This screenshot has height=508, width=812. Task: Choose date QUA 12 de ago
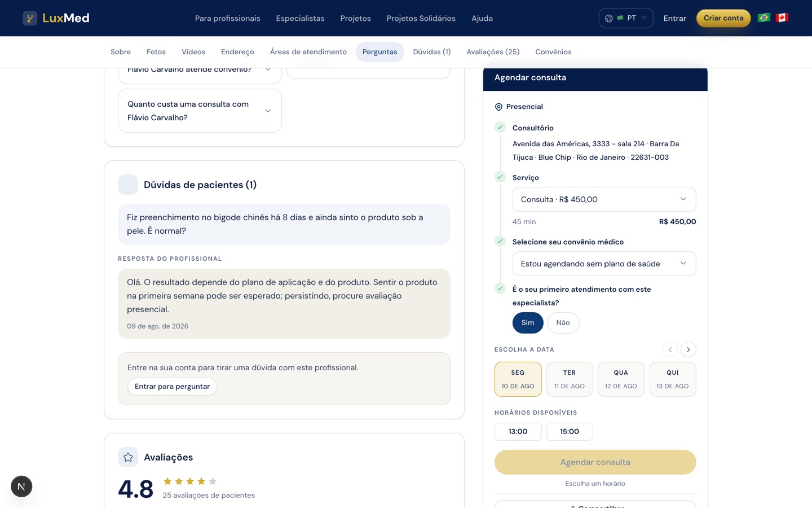tap(621, 379)
